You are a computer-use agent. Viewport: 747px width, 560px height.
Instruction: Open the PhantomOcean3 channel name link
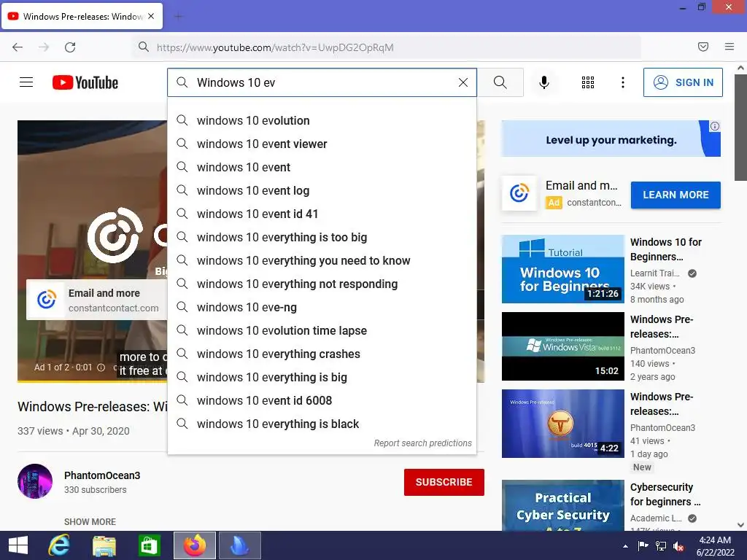102,475
